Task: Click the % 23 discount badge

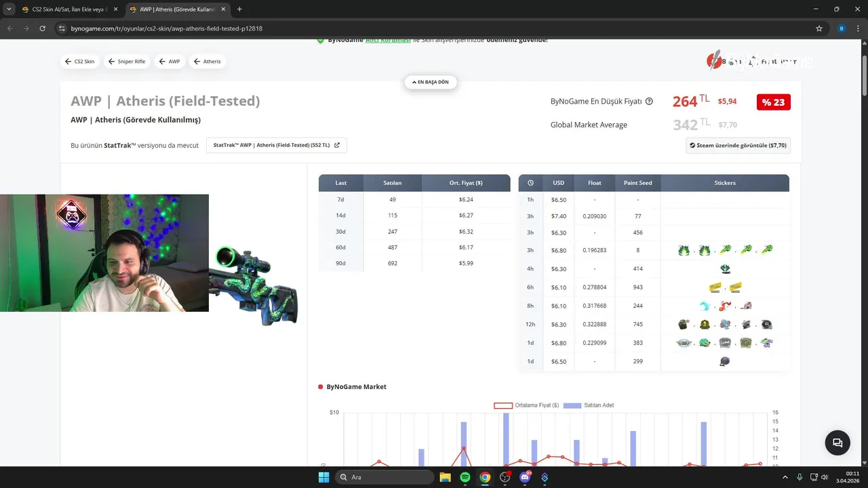Action: tap(773, 102)
